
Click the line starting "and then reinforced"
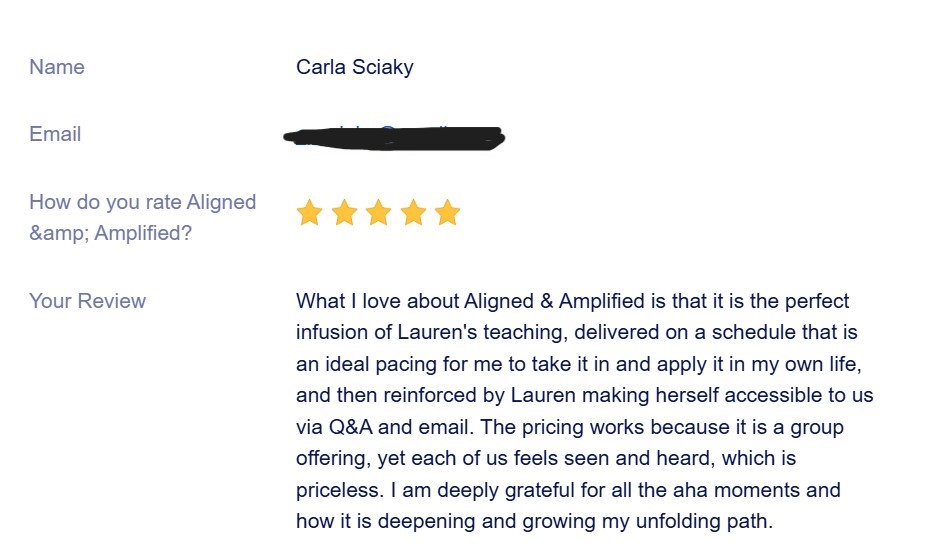(584, 395)
